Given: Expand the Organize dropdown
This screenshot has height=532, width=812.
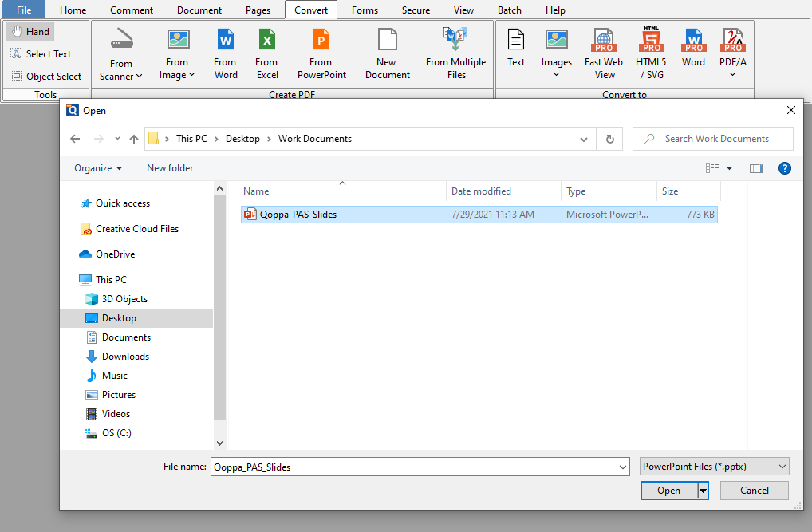Looking at the screenshot, I should click(97, 167).
